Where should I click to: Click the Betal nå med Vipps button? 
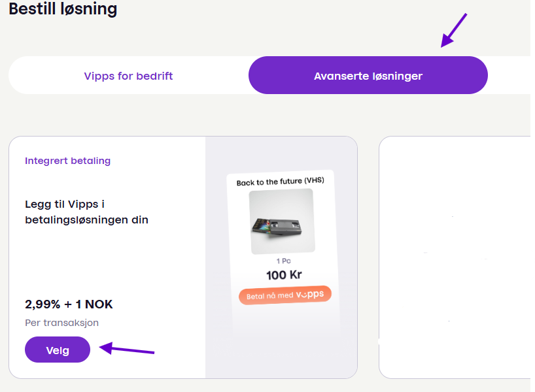pyautogui.click(x=285, y=295)
